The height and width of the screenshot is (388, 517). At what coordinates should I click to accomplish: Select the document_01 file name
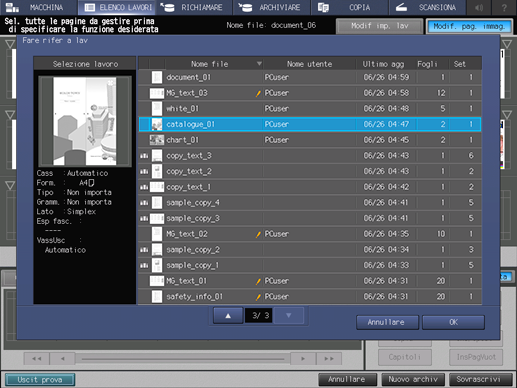tap(188, 77)
